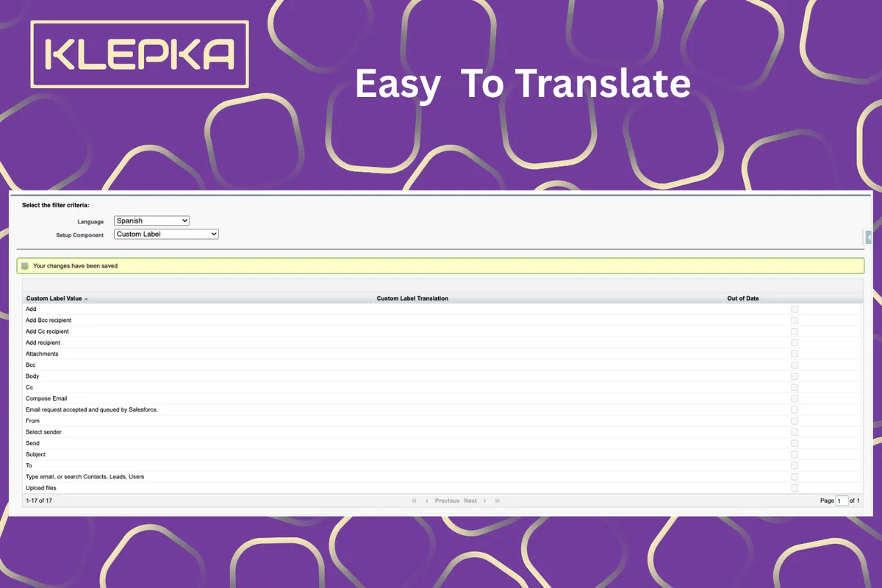Click the Next pagination link
882x588 pixels.
coord(470,501)
